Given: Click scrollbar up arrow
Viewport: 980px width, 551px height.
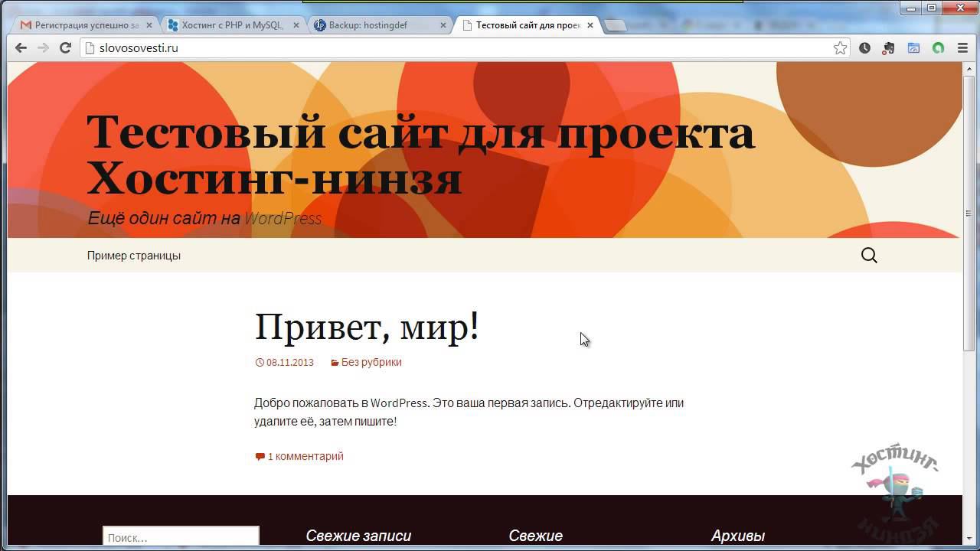Looking at the screenshot, I should pos(968,69).
